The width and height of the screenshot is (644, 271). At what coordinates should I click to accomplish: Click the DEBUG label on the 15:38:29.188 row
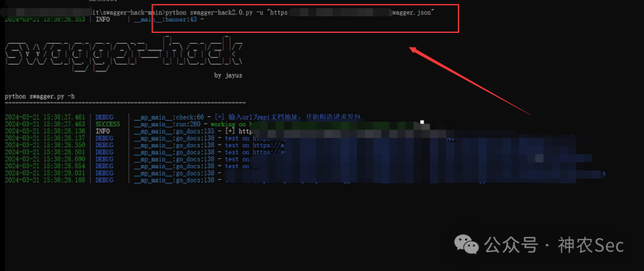tap(104, 180)
